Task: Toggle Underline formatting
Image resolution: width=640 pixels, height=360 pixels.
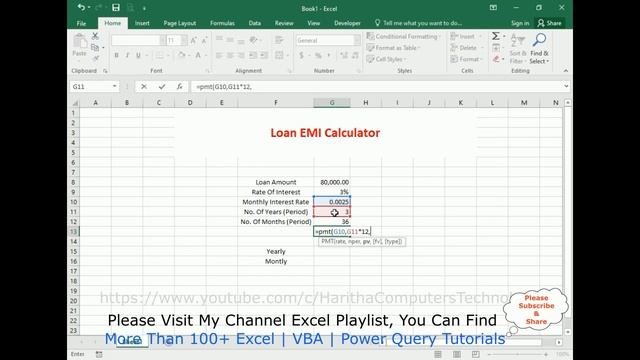Action: coord(138,55)
